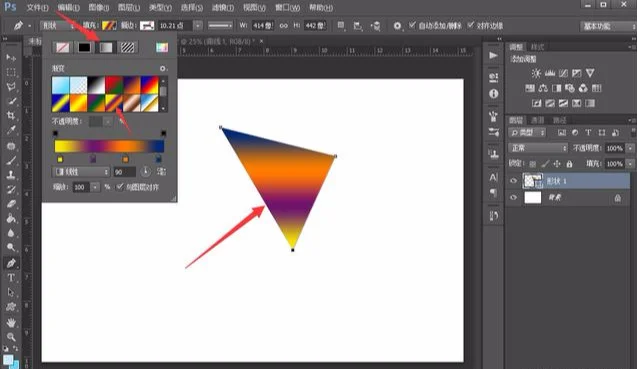The image size is (637, 369).
Task: Select the Eraser tool
Action: click(11, 204)
